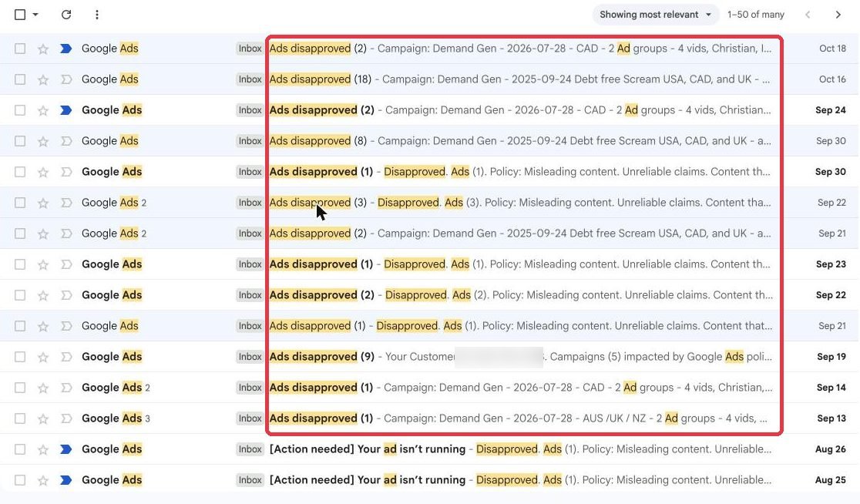The width and height of the screenshot is (860, 504).
Task: Toggle importance marker on Aug 25 email
Action: point(66,480)
